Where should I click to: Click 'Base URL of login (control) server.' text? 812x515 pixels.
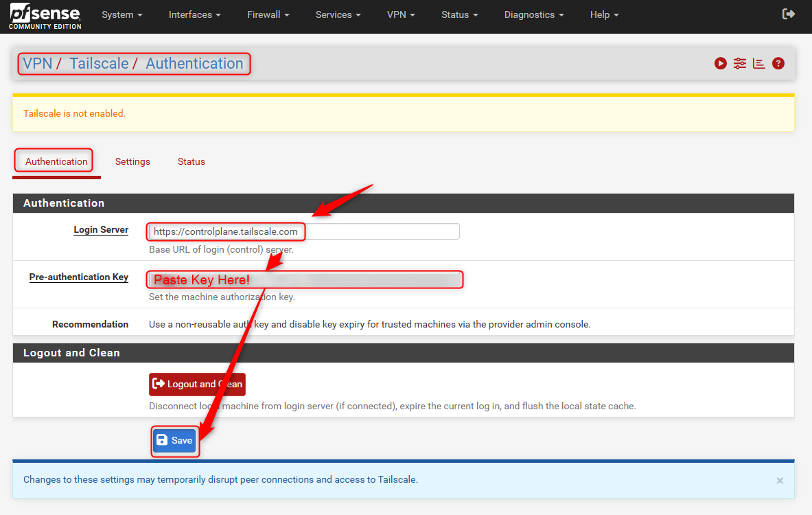pyautogui.click(x=221, y=250)
